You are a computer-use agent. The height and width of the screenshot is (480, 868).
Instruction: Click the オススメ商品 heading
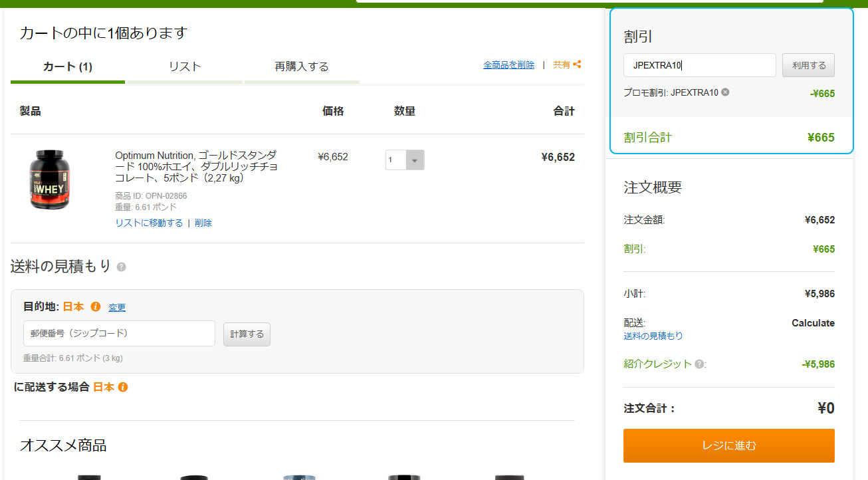click(x=63, y=445)
